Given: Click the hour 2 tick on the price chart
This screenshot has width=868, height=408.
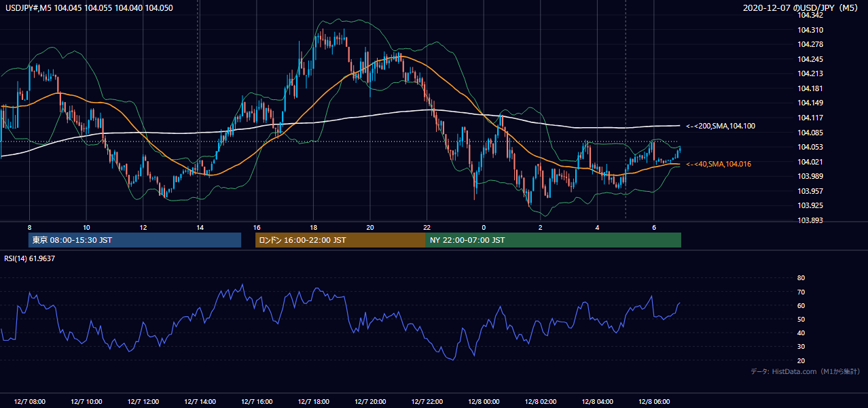Looking at the screenshot, I should (541, 227).
